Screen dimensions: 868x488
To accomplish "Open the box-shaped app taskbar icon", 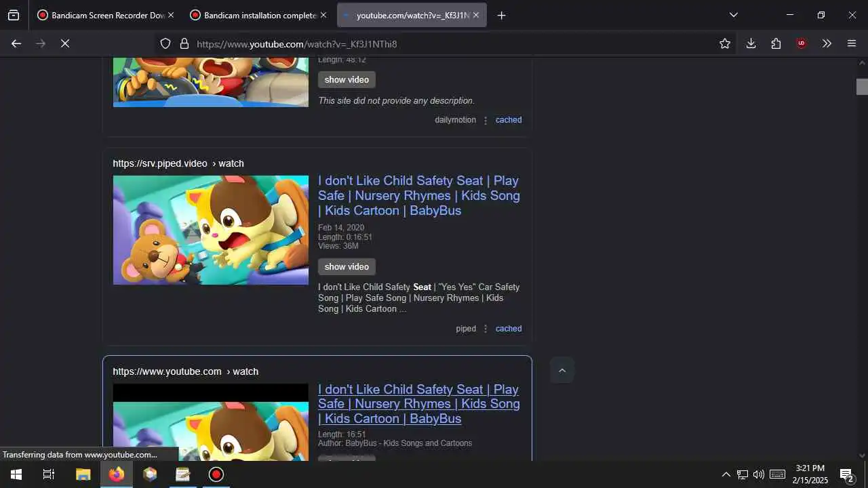I will coord(150,474).
